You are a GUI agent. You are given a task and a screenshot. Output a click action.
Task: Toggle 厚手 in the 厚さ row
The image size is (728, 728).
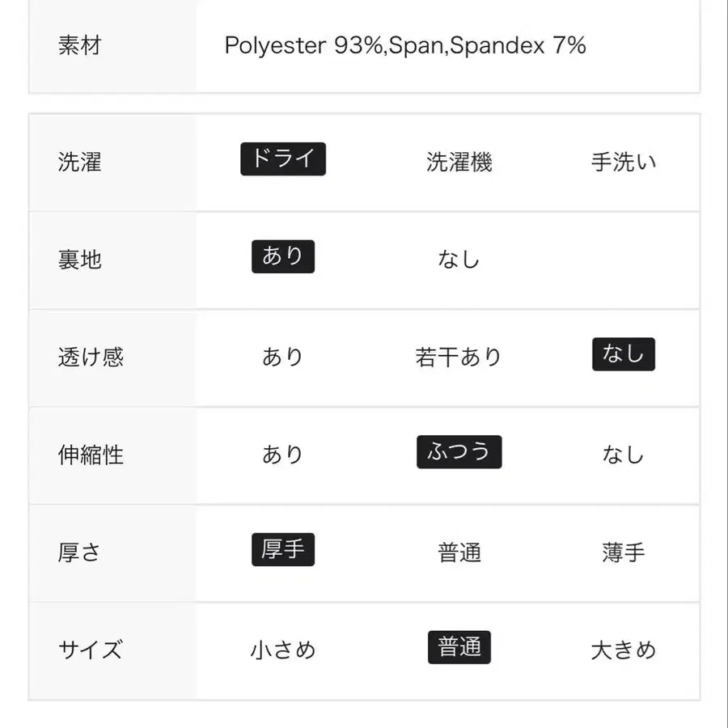[283, 549]
